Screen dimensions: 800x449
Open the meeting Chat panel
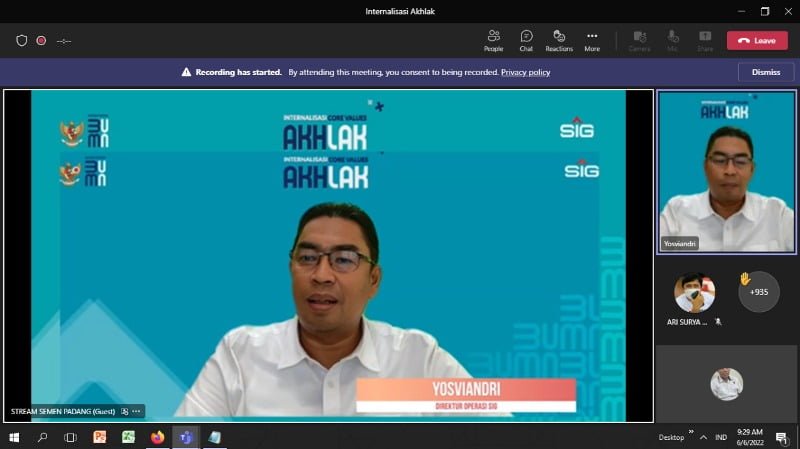tap(526, 40)
